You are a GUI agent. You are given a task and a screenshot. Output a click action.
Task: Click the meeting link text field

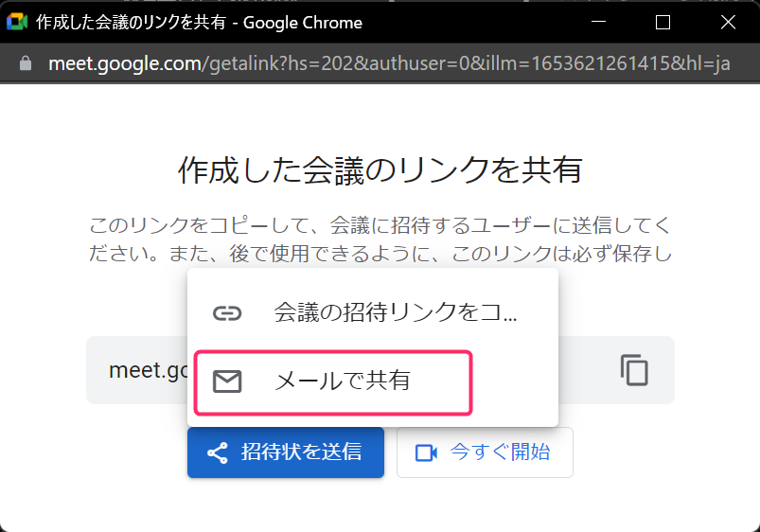coord(380,370)
